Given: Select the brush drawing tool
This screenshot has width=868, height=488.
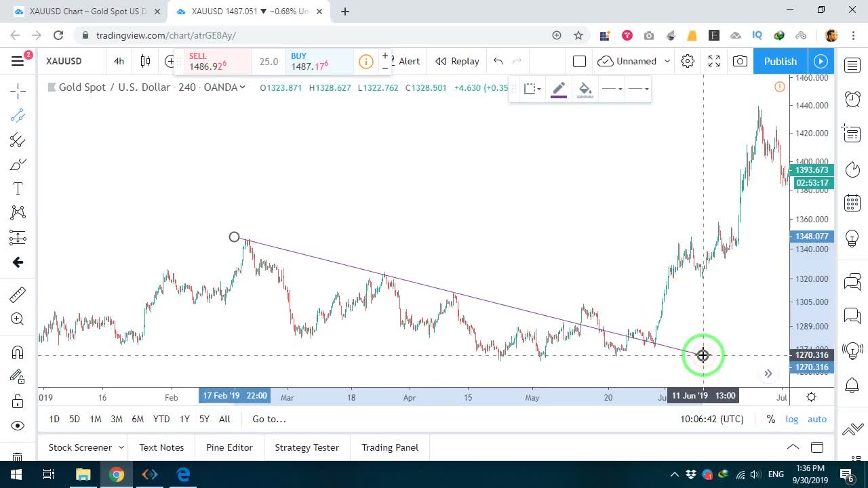Looking at the screenshot, I should coord(18,165).
